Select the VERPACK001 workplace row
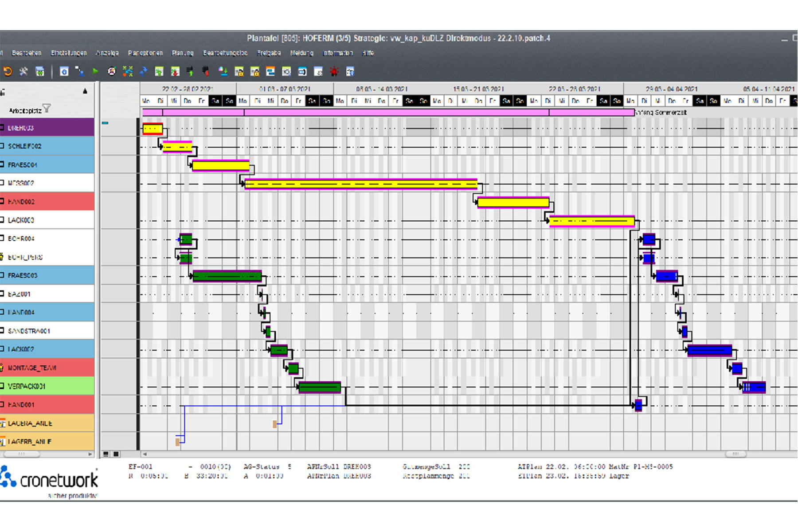The image size is (798, 532). pyautogui.click(x=47, y=386)
